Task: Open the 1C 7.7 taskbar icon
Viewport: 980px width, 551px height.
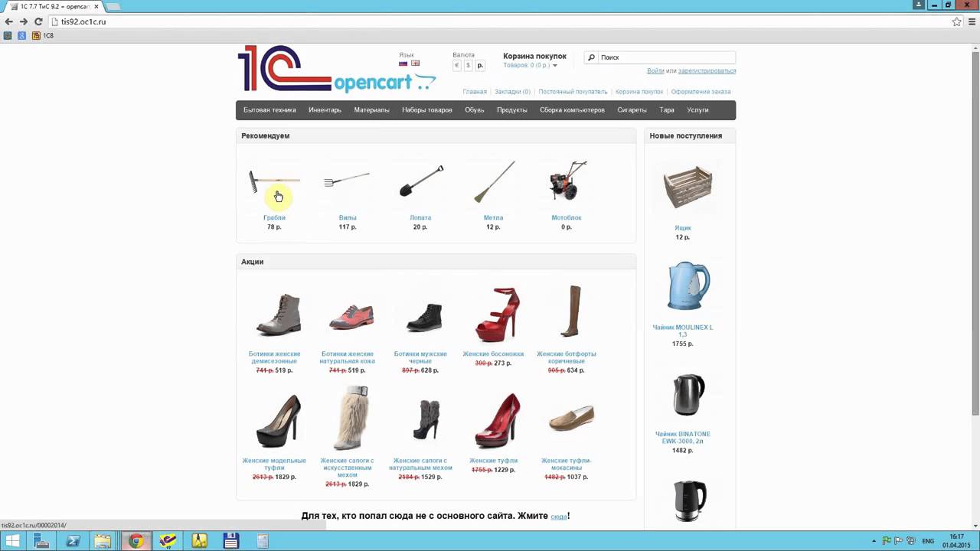Action: tap(167, 541)
